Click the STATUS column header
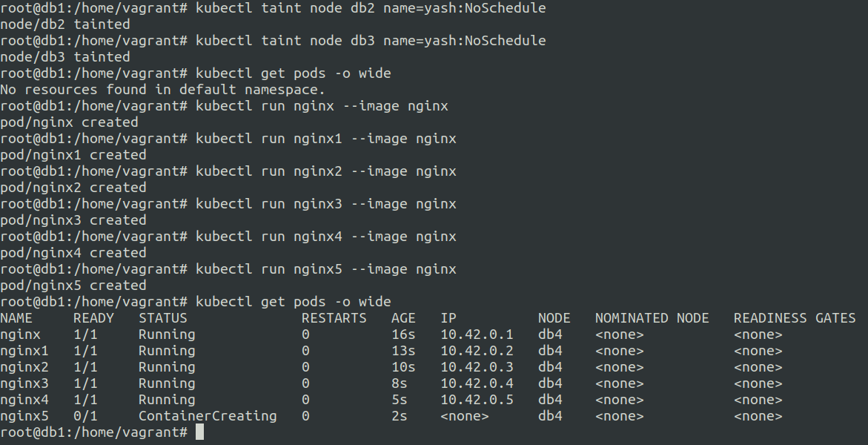Image resolution: width=868 pixels, height=445 pixels. pos(163,318)
